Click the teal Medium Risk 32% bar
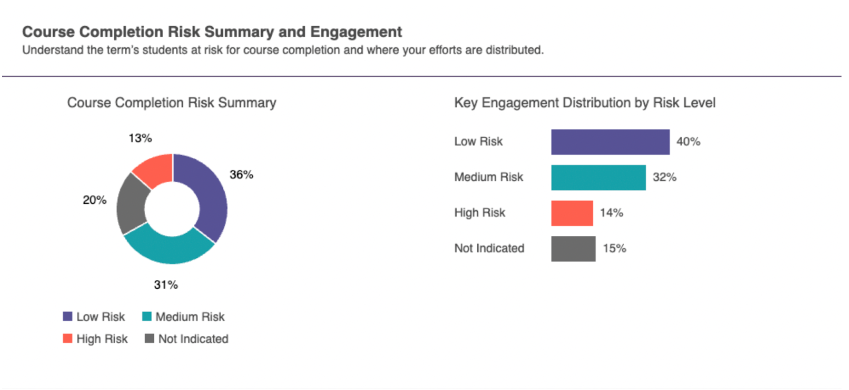The width and height of the screenshot is (849, 390). tap(598, 178)
